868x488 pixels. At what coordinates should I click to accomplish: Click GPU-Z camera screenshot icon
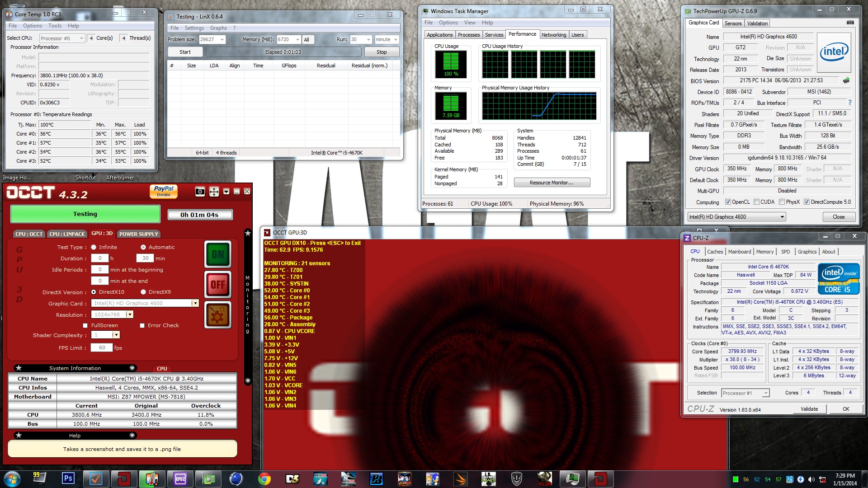tap(850, 23)
